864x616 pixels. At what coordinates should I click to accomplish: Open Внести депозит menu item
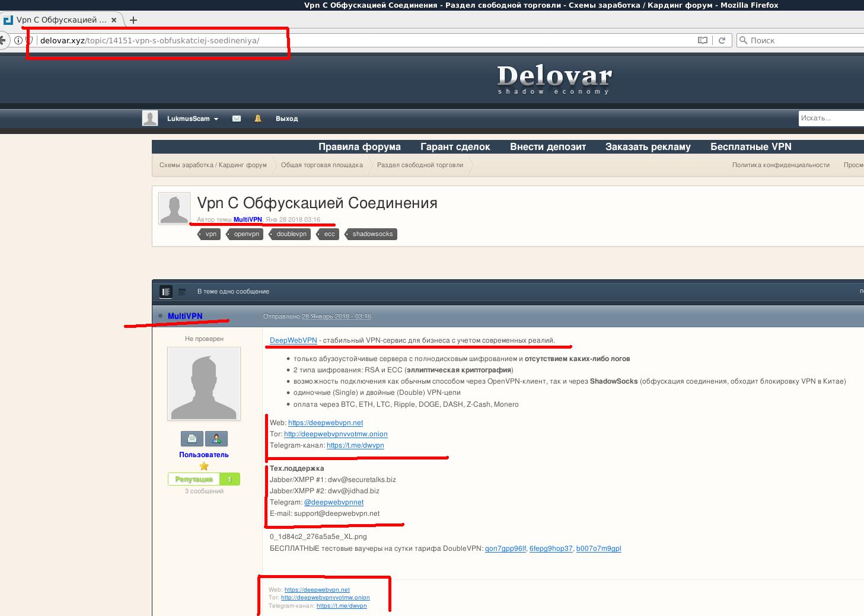pos(548,146)
